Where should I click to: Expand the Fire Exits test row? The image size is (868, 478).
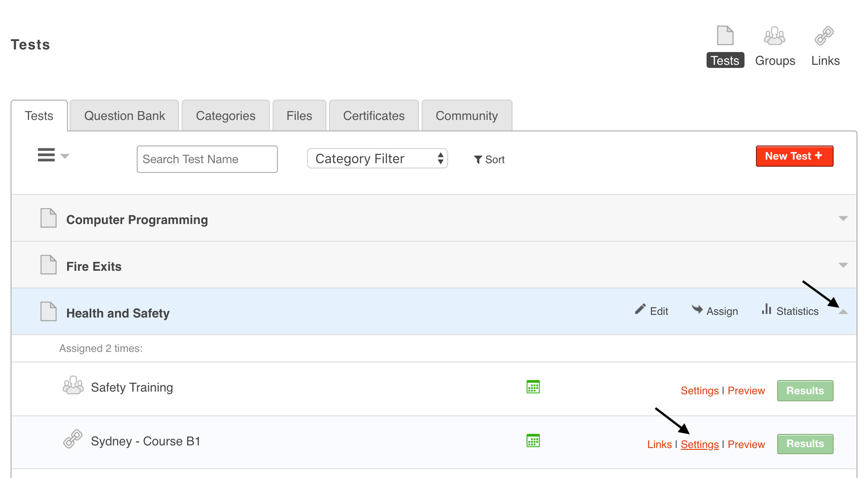click(843, 265)
